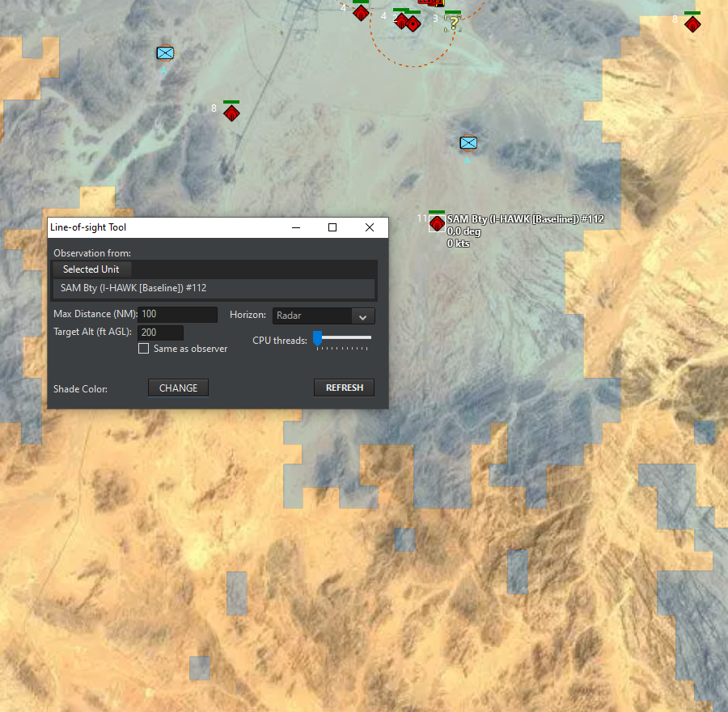This screenshot has width=728, height=712.
Task: Close the Line-of-sight Tool window
Action: click(370, 227)
